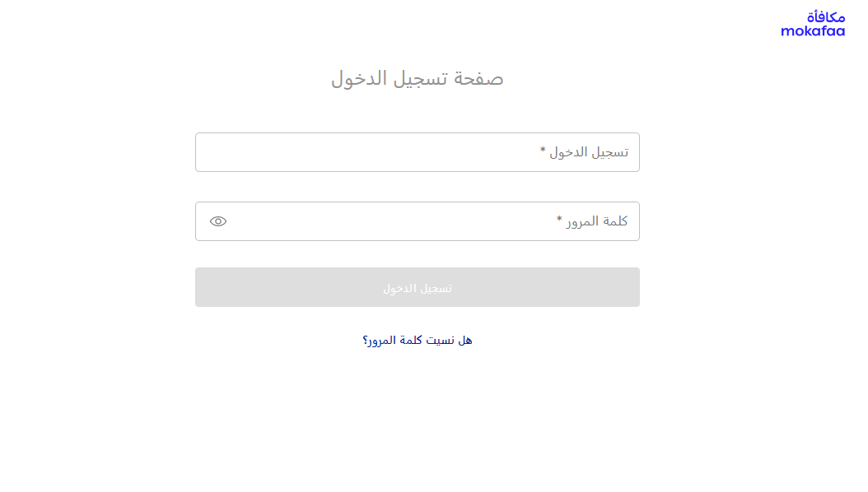Click the eye icon inside the password field

218,221
